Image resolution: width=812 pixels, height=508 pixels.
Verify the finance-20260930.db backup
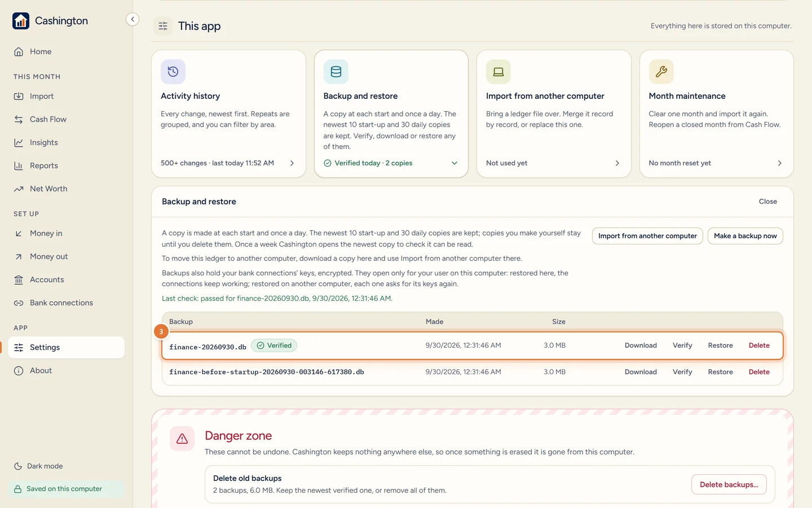(682, 345)
